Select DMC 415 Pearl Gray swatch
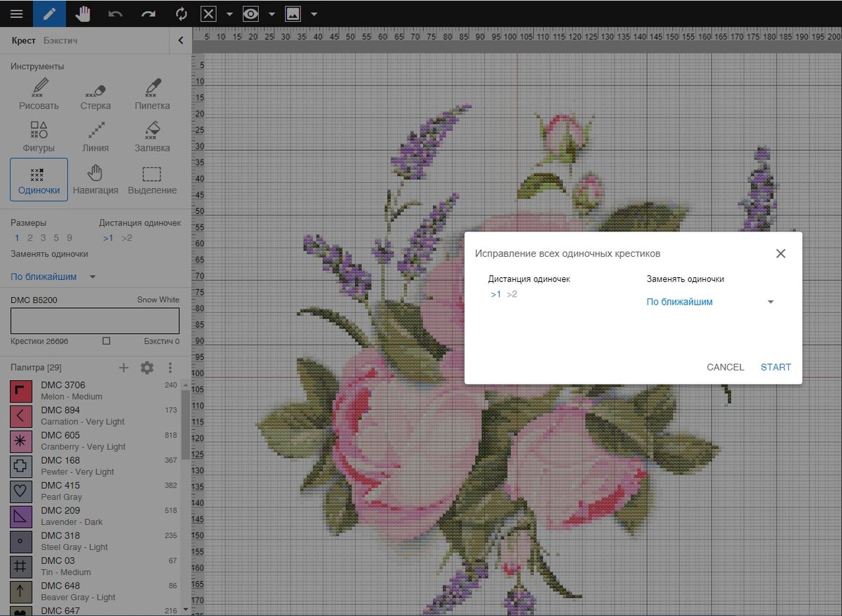 click(x=20, y=491)
